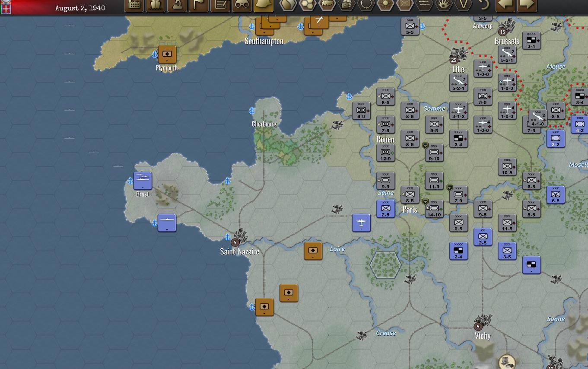Click the Saint-Nazaire city
This screenshot has height=369, width=588.
pos(240,237)
